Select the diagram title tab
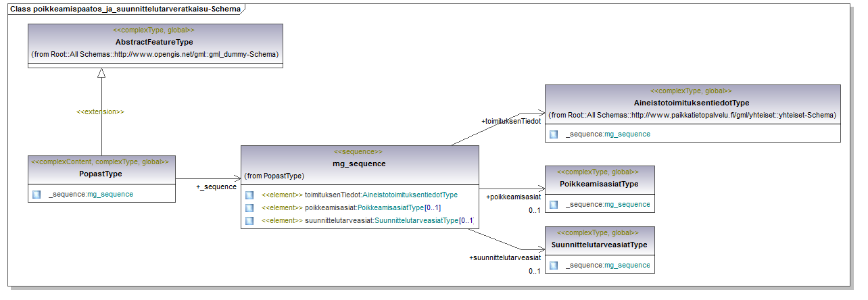868x300 pixels. click(x=126, y=8)
